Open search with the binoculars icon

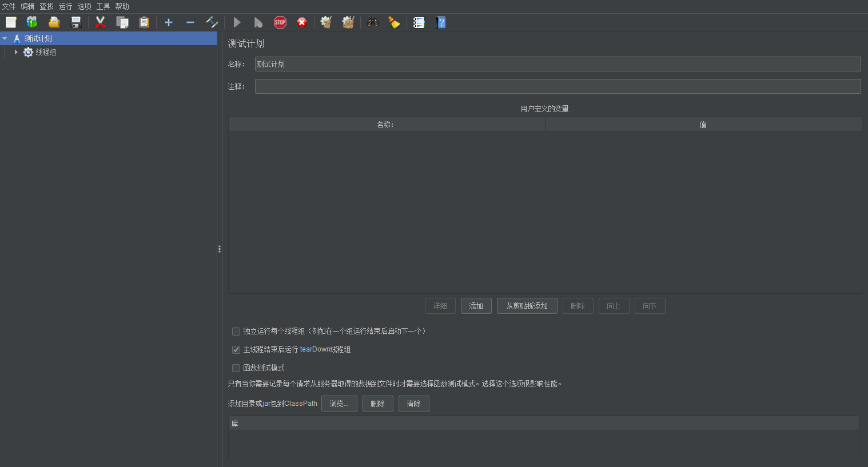(x=373, y=22)
